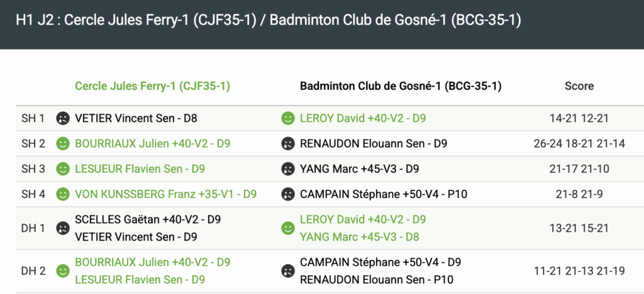This screenshot has height=294, width=644.
Task: Select the SH 3 match row label
Action: pyautogui.click(x=33, y=169)
